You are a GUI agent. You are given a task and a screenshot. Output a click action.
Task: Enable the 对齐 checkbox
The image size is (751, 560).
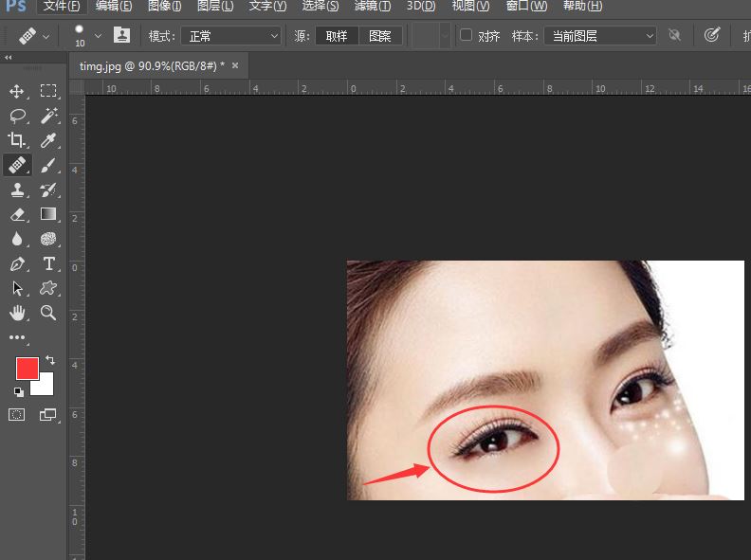466,35
